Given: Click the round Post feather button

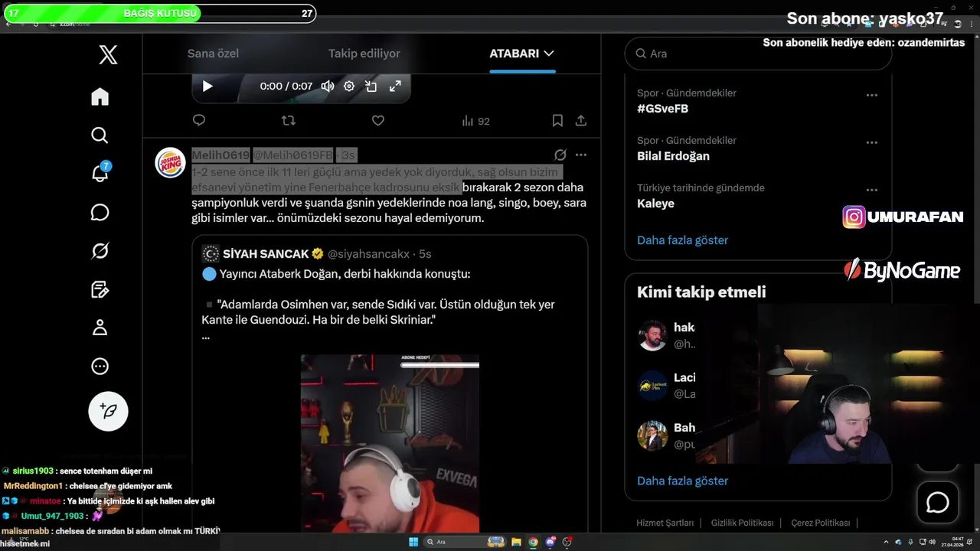Looking at the screenshot, I should click(x=109, y=412).
